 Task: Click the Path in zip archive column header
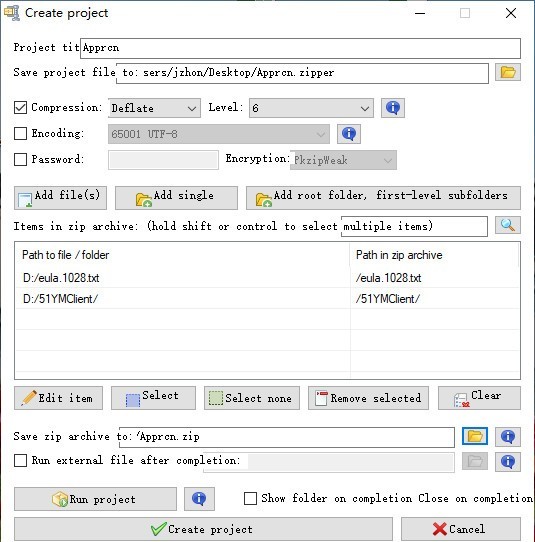tap(434, 255)
